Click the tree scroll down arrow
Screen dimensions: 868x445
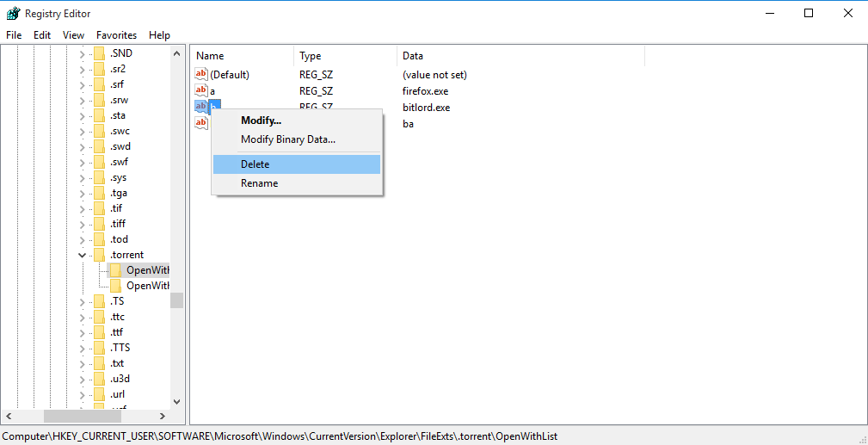pyautogui.click(x=176, y=401)
